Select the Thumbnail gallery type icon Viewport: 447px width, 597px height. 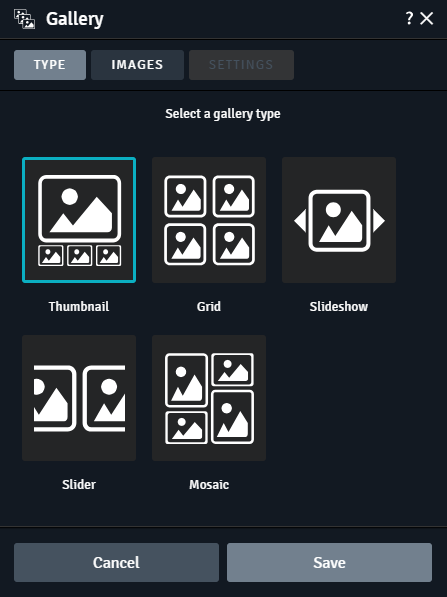pyautogui.click(x=79, y=220)
